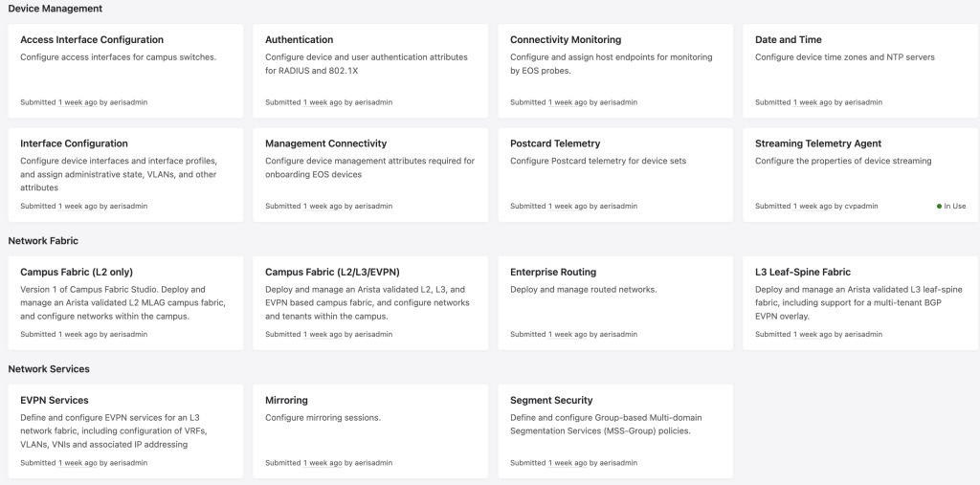Select the Postcard Telemetry card
The image size is (980, 485).
(615, 174)
